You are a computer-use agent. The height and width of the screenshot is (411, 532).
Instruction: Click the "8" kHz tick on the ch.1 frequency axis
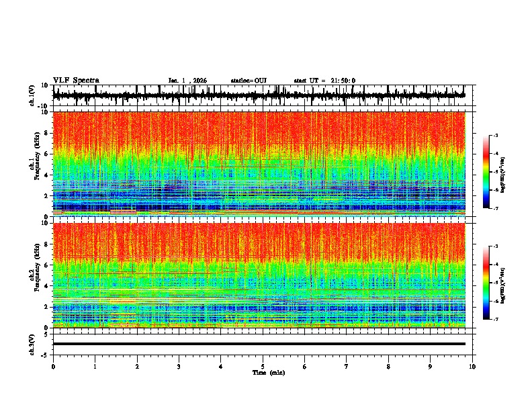coord(47,133)
